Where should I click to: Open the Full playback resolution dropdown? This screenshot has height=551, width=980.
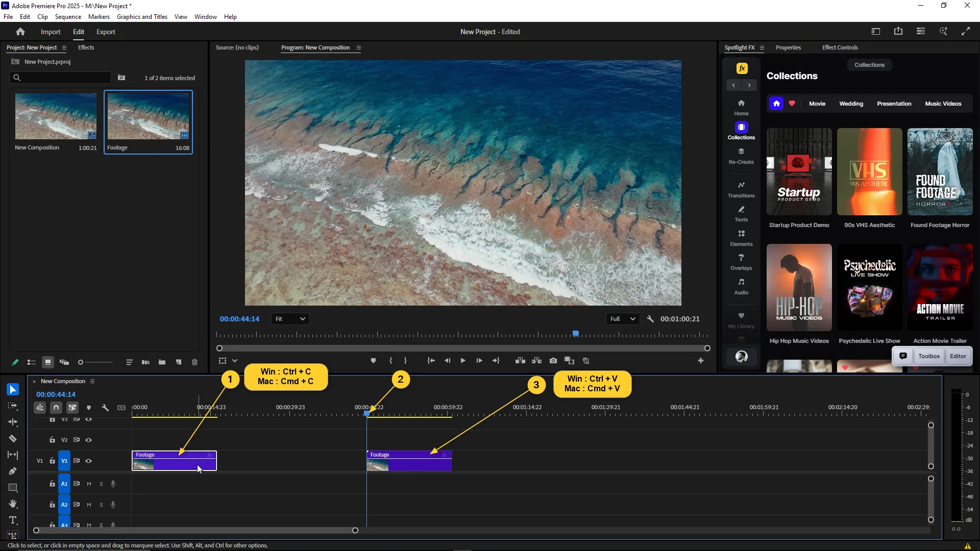pyautogui.click(x=623, y=319)
